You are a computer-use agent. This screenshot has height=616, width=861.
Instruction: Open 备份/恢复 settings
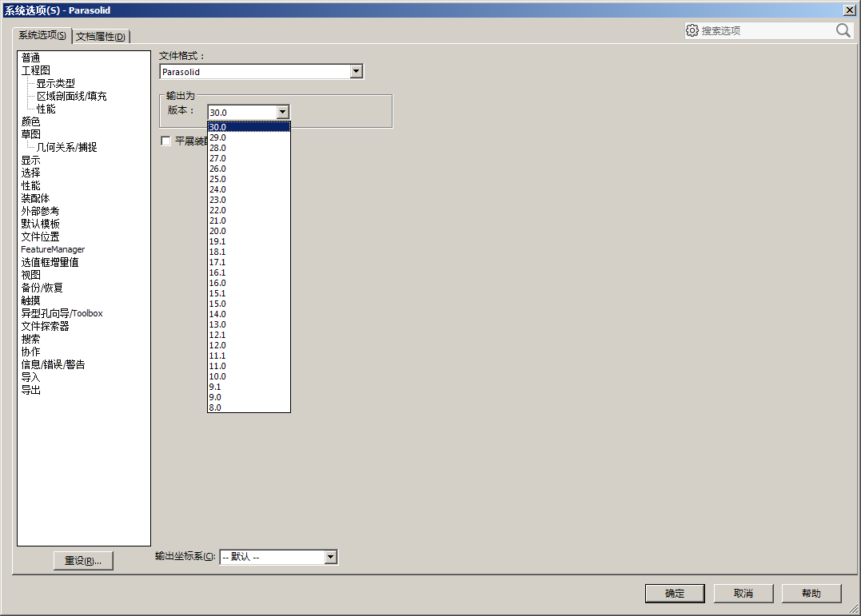tap(42, 288)
